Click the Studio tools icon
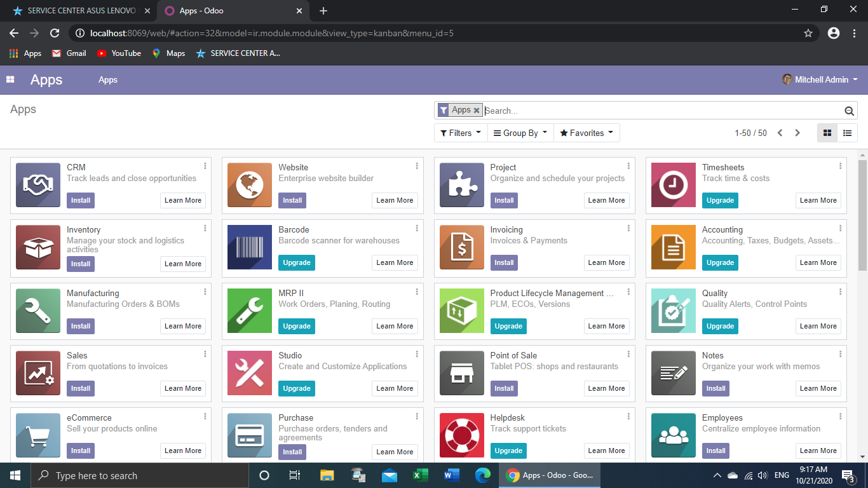The height and width of the screenshot is (488, 868). 250,373
